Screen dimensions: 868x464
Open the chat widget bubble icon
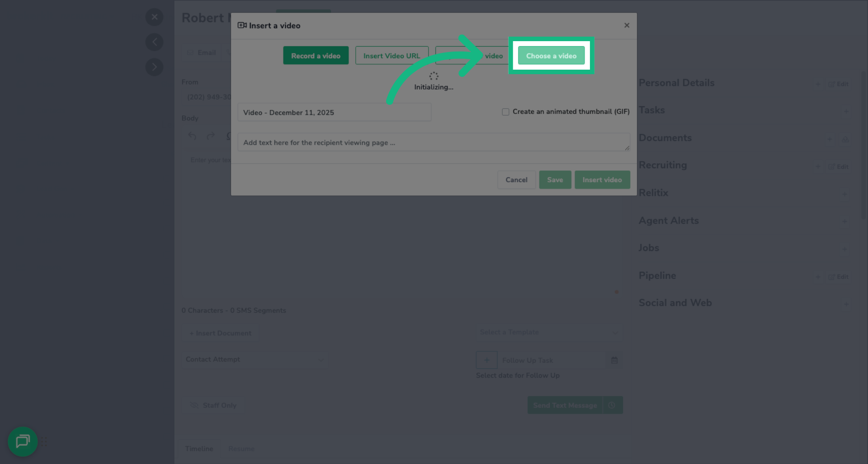click(23, 441)
